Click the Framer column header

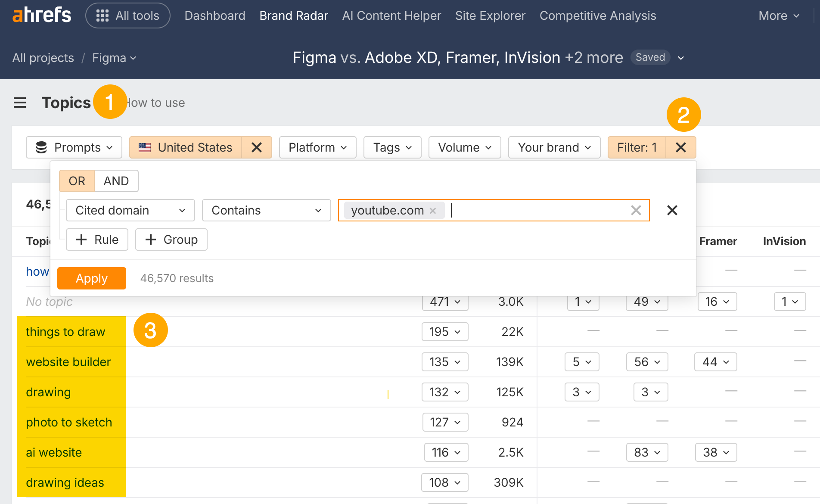click(718, 241)
